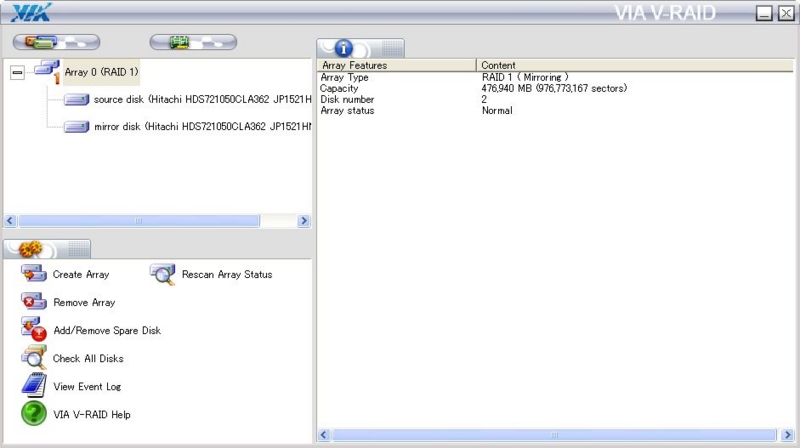The image size is (800, 448).
Task: Click the View Event Log notepad icon
Action: pyautogui.click(x=34, y=385)
